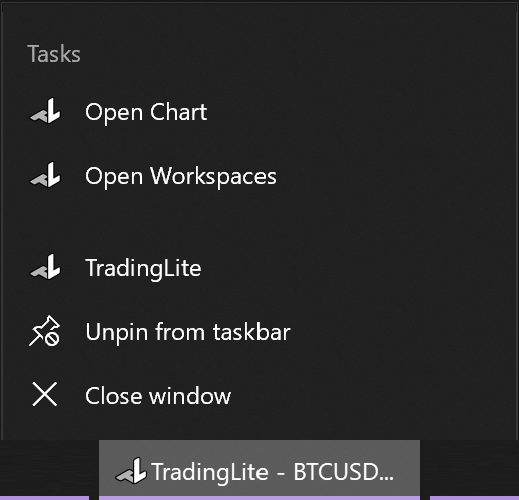Viewport: 519px width, 500px height.
Task: Click the "TradingLite" text in the menu
Action: [143, 268]
